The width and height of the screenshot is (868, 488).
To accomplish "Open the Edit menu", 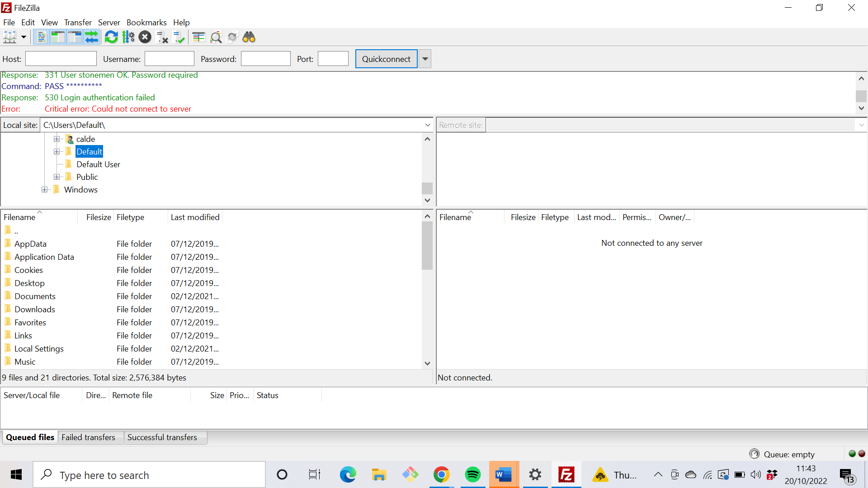I will click(x=28, y=22).
